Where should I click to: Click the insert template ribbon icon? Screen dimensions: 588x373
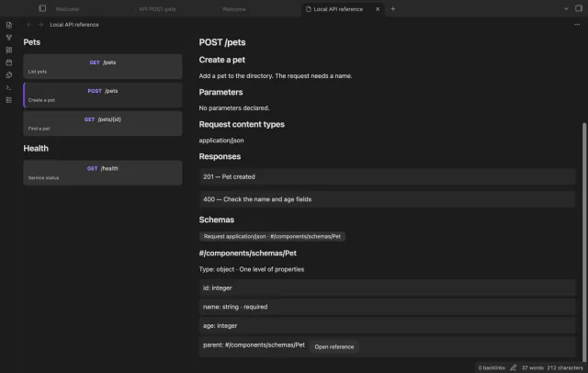(9, 75)
